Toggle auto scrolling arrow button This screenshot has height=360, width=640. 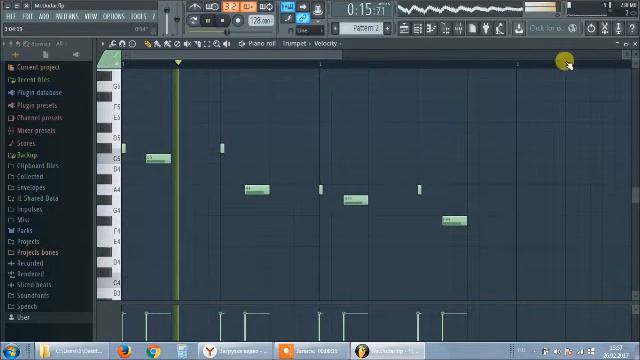pos(303,7)
